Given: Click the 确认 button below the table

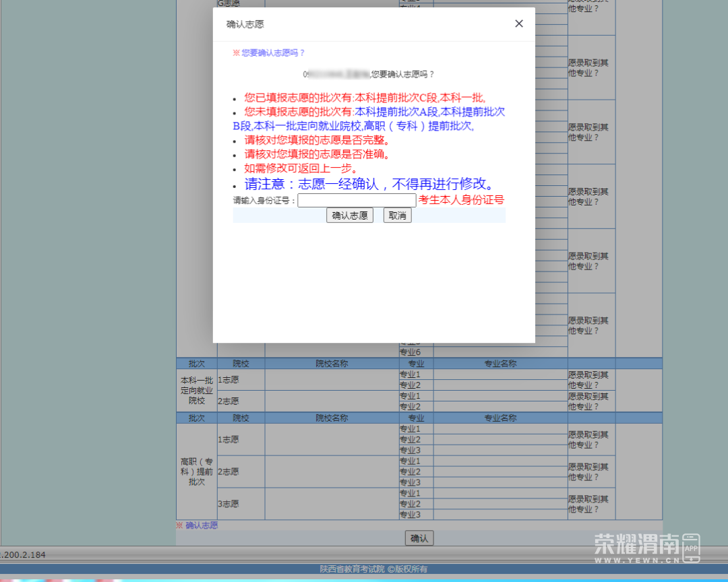Looking at the screenshot, I should (x=419, y=538).
